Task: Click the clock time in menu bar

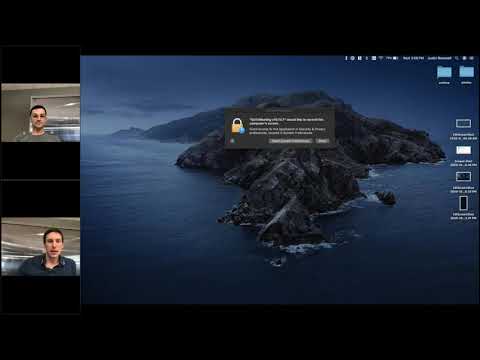Action: point(413,58)
